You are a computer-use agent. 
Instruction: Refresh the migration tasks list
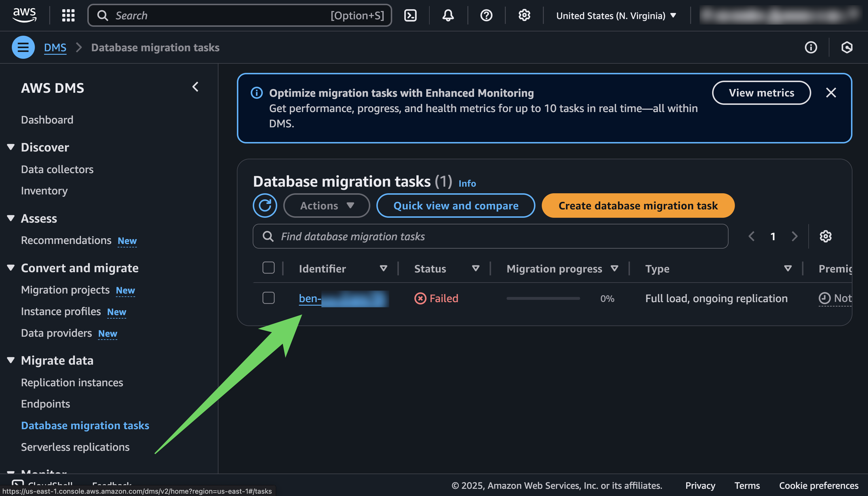click(265, 205)
